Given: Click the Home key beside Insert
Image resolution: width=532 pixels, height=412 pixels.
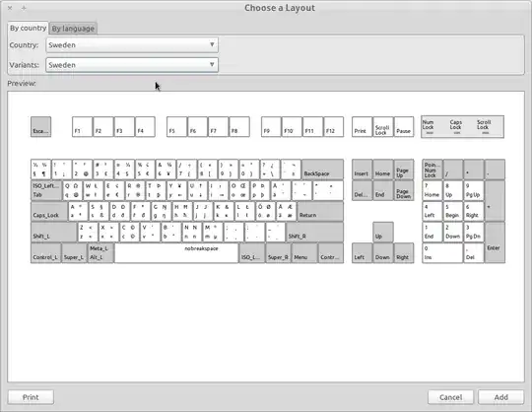Looking at the screenshot, I should (383, 170).
